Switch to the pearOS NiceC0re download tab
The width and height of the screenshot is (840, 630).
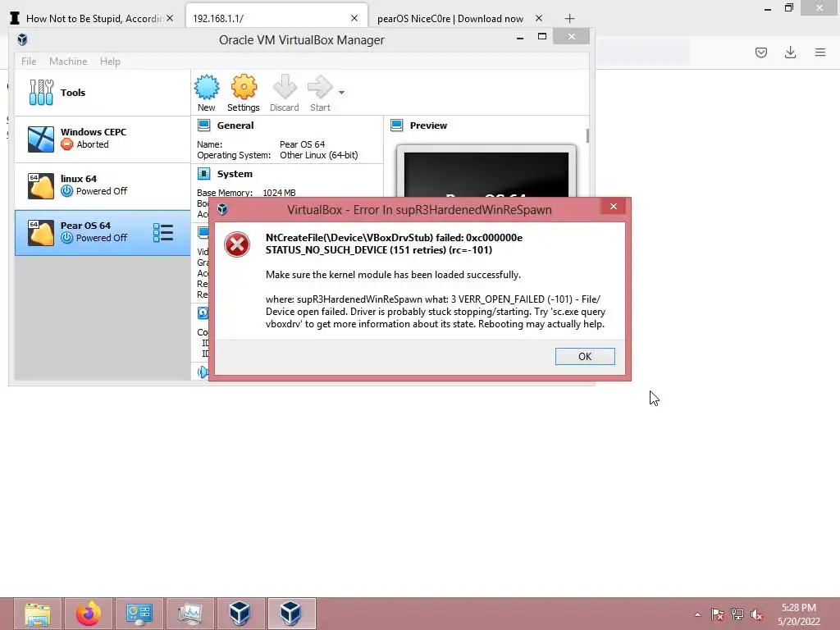point(450,19)
